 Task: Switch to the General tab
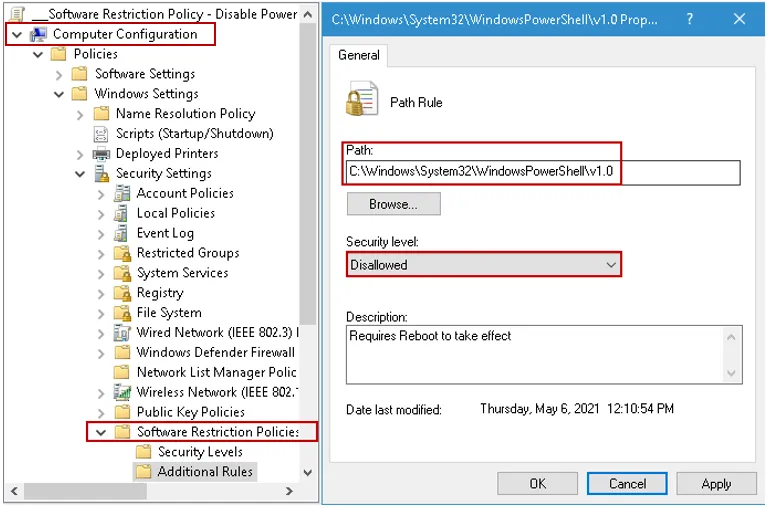(358, 56)
